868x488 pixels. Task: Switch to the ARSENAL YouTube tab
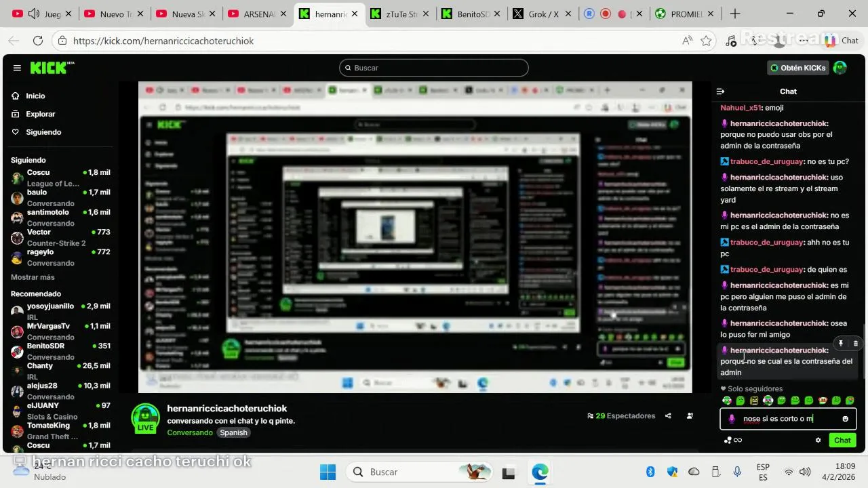pyautogui.click(x=258, y=14)
